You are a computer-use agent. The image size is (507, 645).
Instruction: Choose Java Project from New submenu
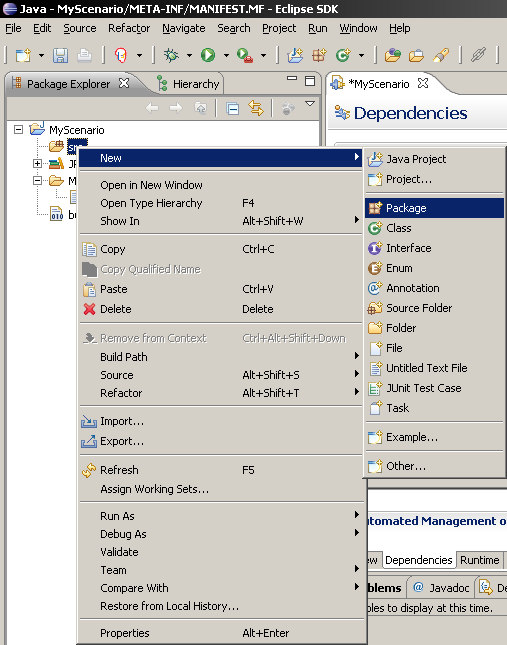(x=434, y=159)
